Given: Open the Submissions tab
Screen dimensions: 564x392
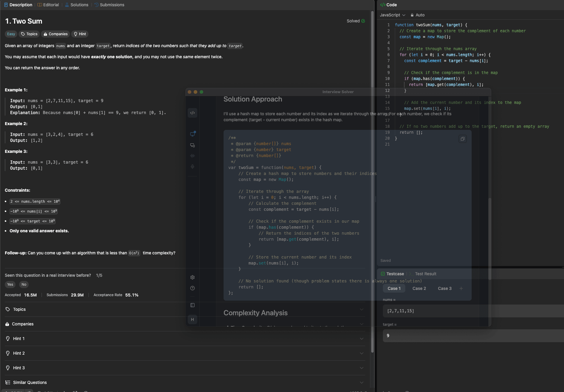Looking at the screenshot, I should point(109,5).
